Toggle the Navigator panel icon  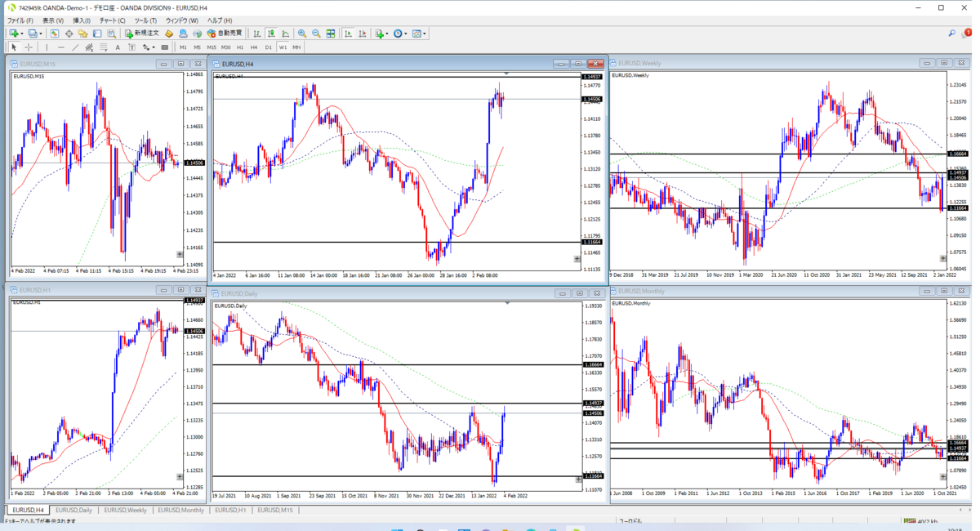pyautogui.click(x=82, y=33)
